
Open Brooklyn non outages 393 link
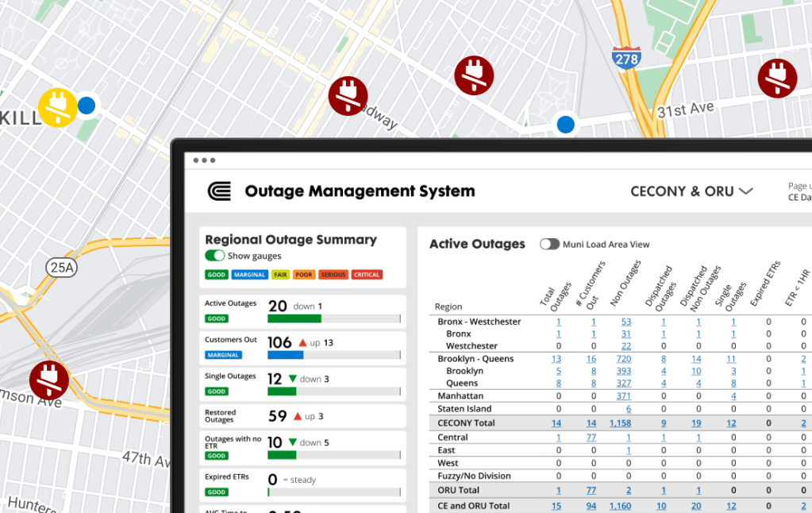click(x=624, y=371)
